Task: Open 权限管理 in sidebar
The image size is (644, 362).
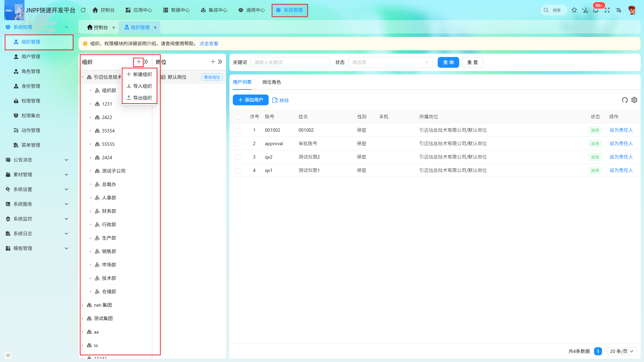Action: click(x=31, y=101)
